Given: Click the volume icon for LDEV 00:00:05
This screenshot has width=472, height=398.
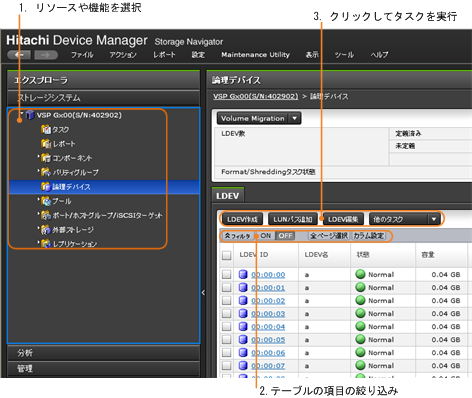Looking at the screenshot, I should point(243,339).
